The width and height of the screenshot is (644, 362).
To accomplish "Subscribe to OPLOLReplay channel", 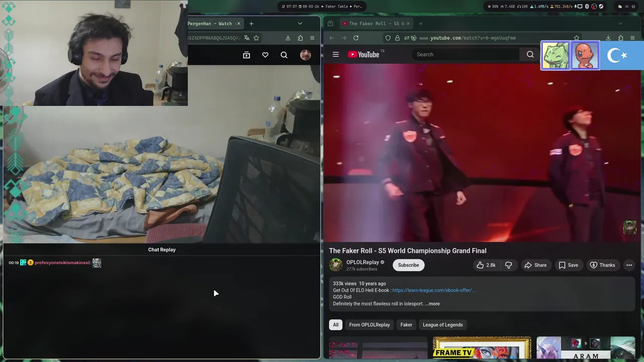I will pos(409,265).
